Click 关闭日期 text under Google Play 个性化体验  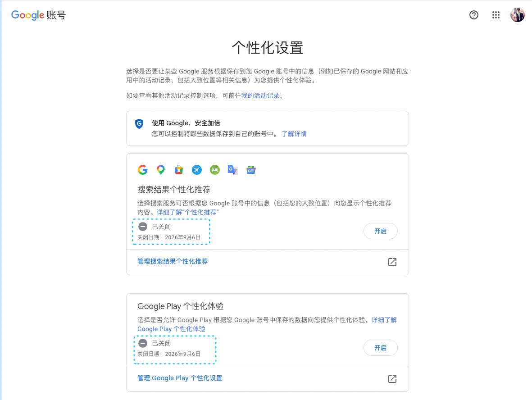(169, 354)
